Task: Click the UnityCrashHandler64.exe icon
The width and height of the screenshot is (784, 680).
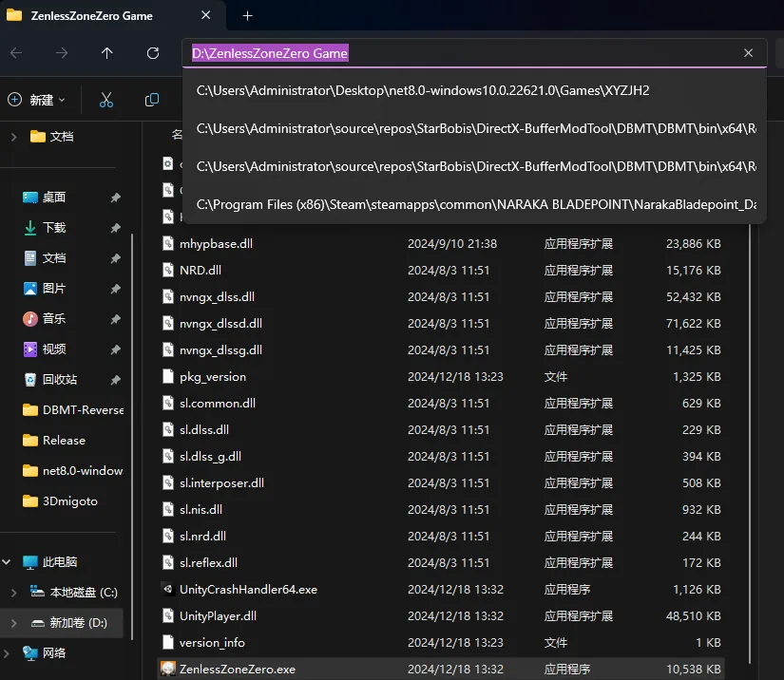Action: pyautogui.click(x=168, y=589)
